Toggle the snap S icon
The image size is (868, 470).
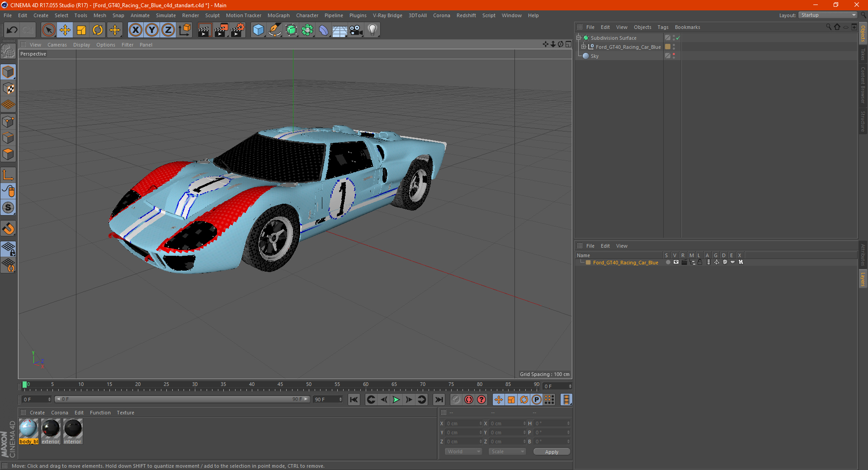tap(8, 207)
